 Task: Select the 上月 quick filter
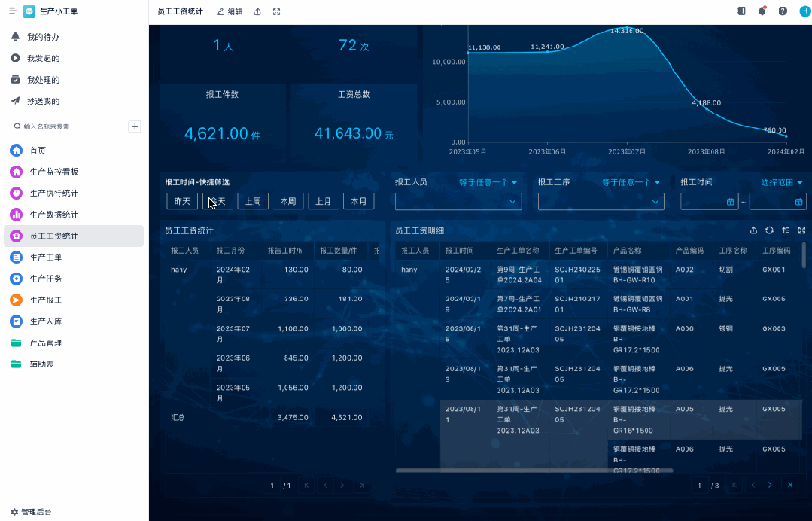tap(323, 201)
